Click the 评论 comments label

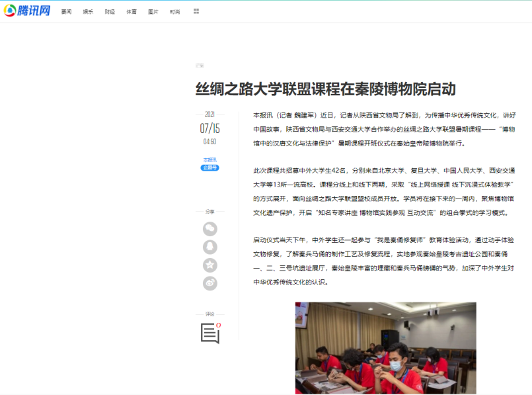pos(209,314)
